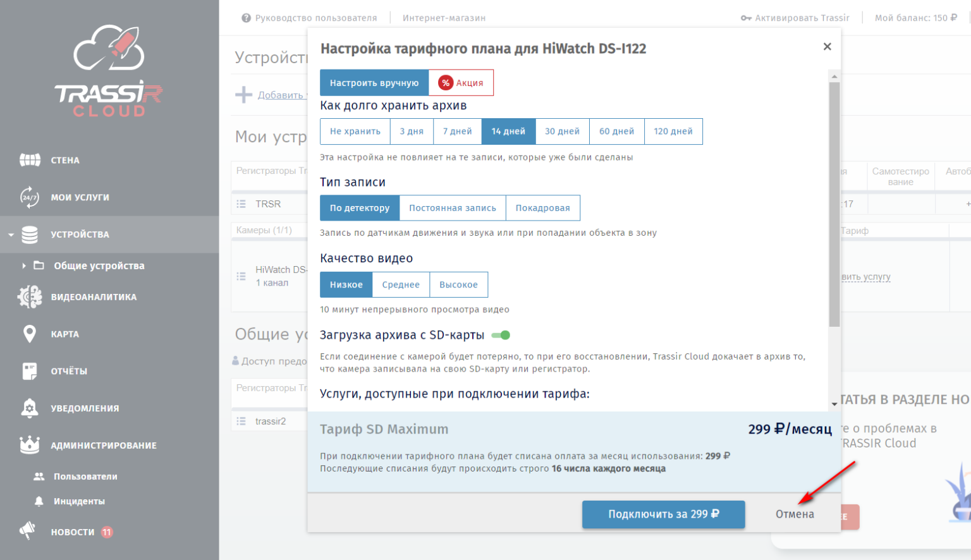This screenshot has width=971, height=560.
Task: Select Не хранить archive option
Action: 355,131
